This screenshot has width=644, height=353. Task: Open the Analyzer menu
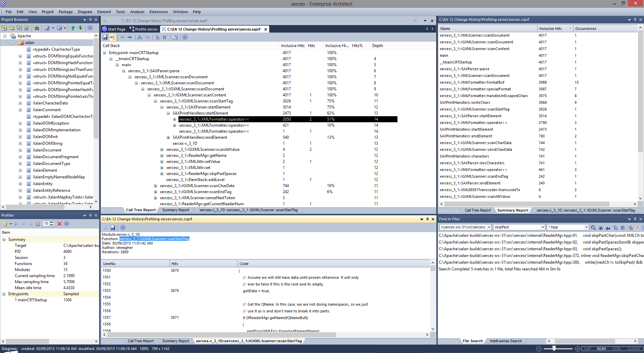point(137,12)
